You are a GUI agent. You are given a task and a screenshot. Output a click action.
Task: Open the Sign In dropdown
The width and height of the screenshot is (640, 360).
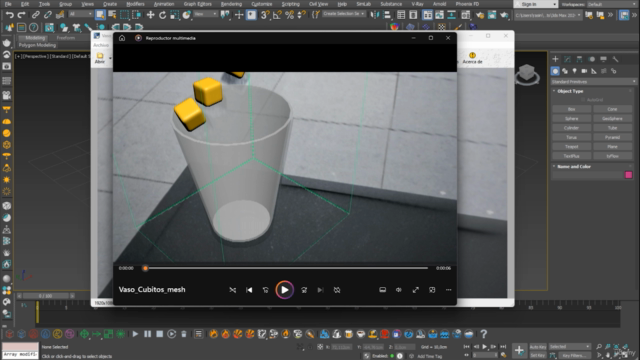pyautogui.click(x=536, y=4)
